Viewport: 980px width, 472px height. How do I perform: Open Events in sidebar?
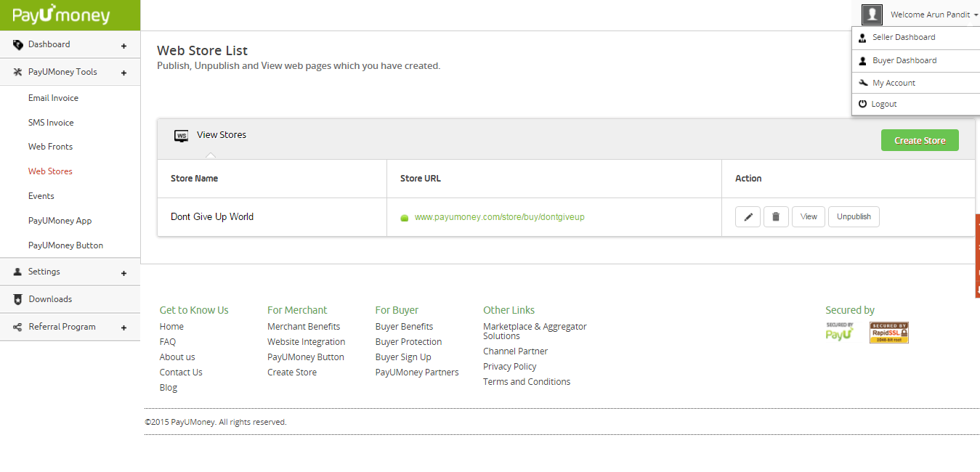41,196
